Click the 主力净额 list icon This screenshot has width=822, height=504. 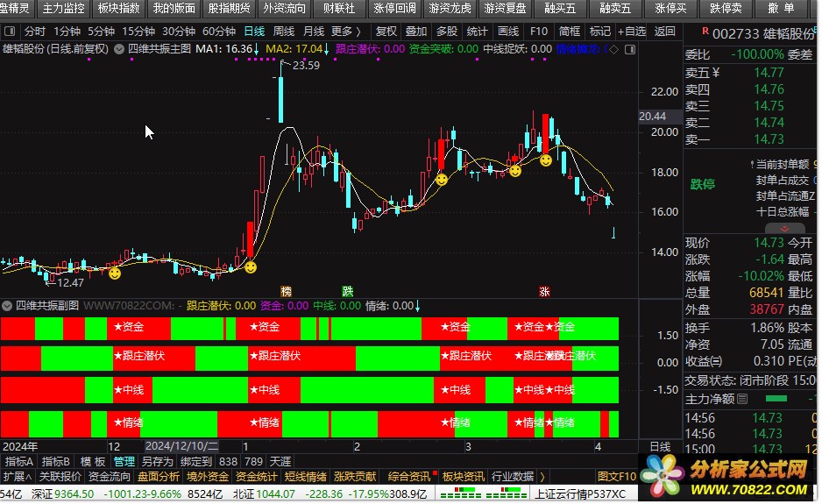point(742,399)
